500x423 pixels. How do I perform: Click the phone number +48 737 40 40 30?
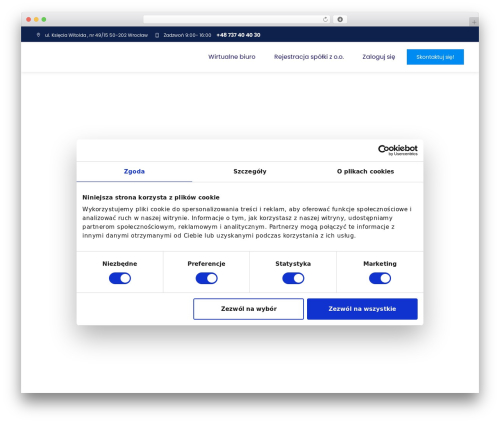[238, 35]
